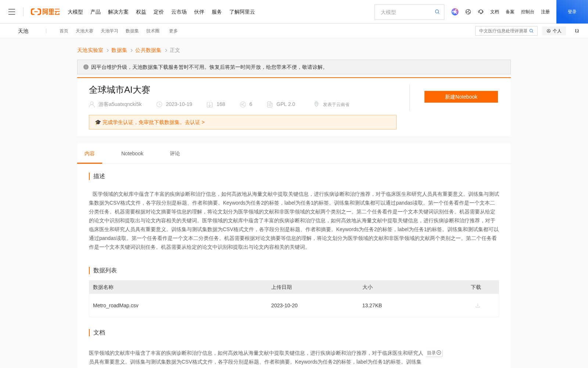Click the 2023-10-20 upload date cell

pyautogui.click(x=284, y=305)
